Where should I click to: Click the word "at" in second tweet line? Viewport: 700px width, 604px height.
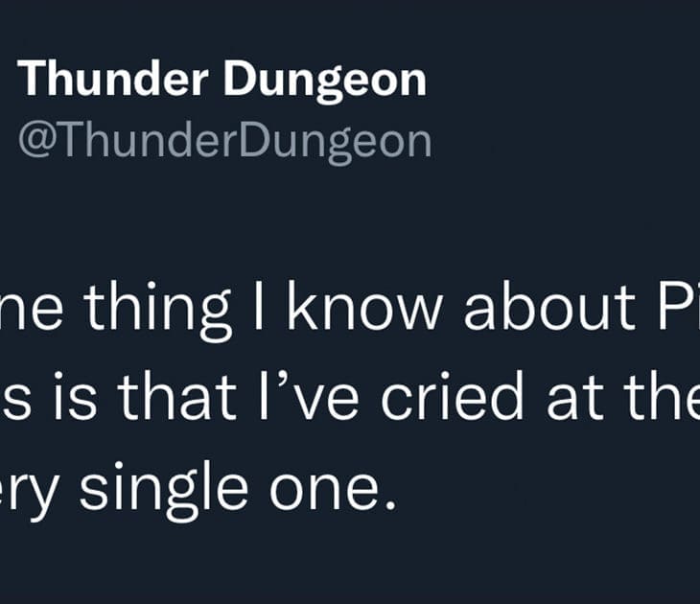point(572,400)
